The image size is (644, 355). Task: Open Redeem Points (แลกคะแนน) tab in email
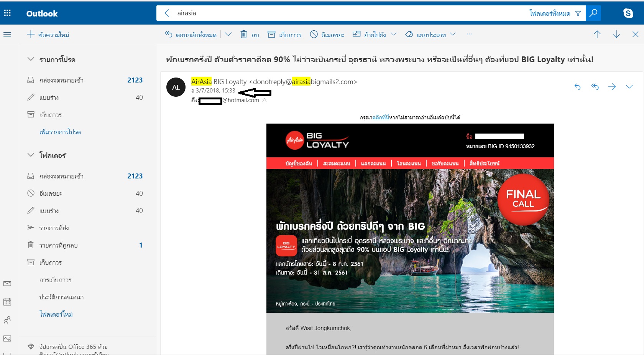coord(373,163)
